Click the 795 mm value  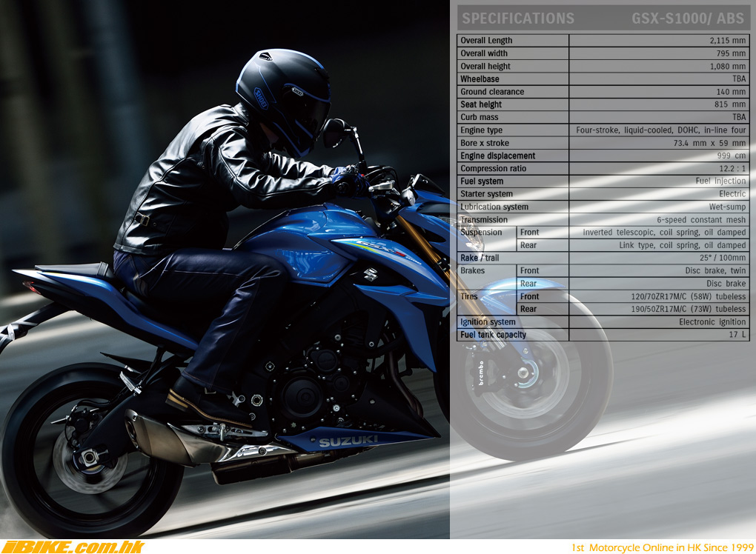[x=731, y=53]
